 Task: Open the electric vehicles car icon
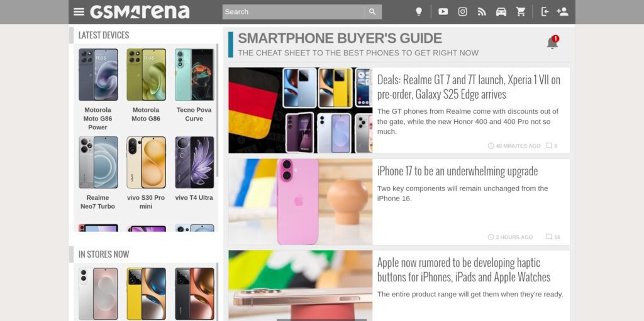501,12
